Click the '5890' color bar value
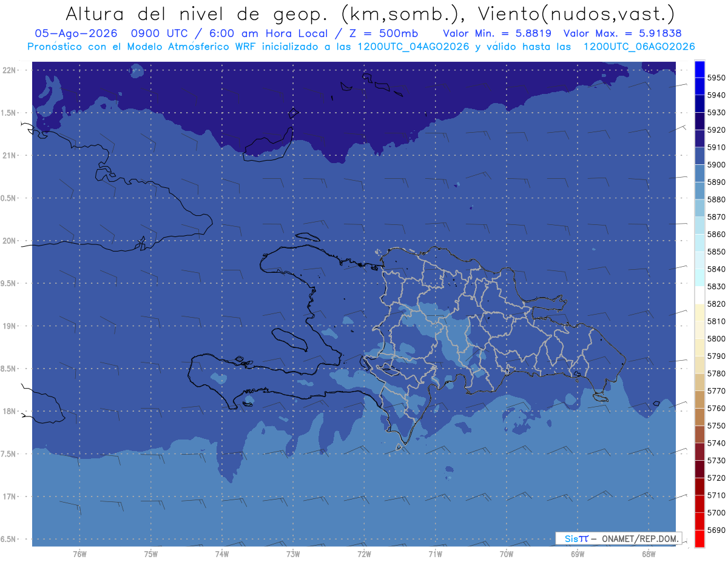 tap(716, 182)
